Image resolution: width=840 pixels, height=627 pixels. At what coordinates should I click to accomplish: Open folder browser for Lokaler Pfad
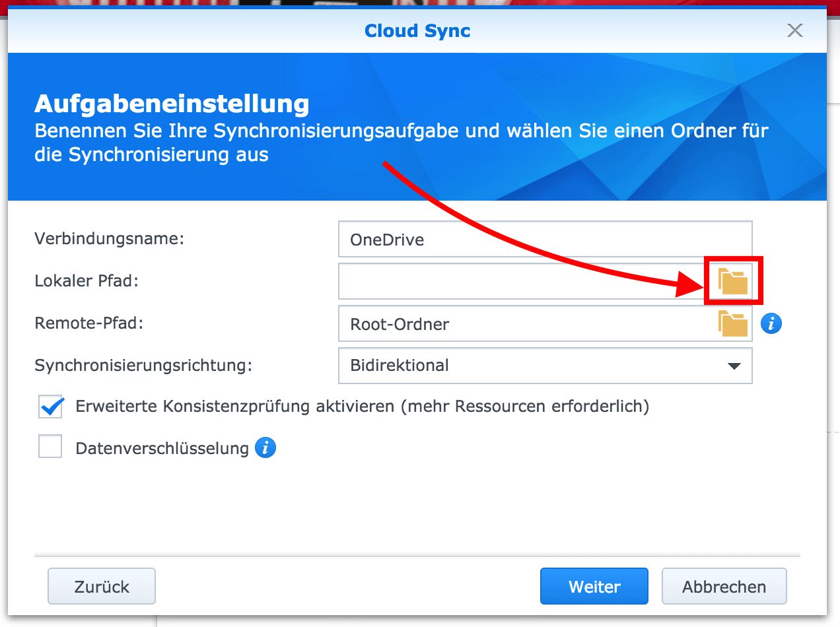[733, 282]
